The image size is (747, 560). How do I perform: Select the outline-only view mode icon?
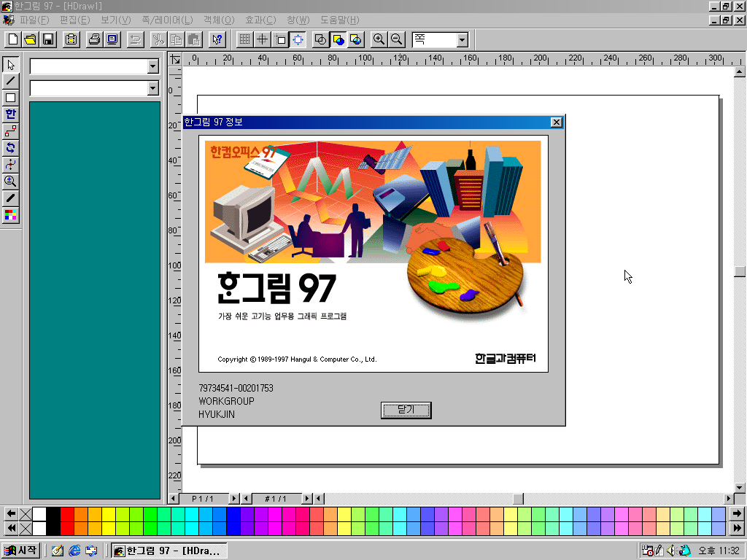[321, 39]
